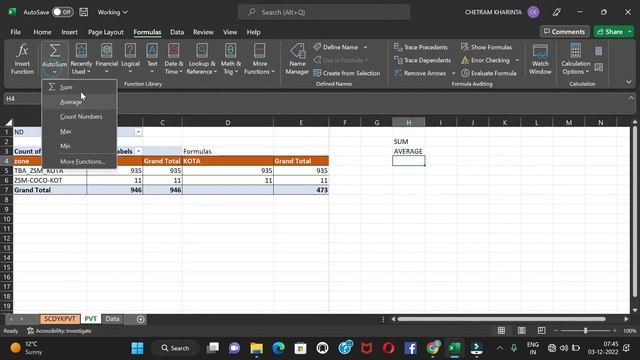Open Math & Trig functions
Viewport: 640px width, 360px height.
pos(230,59)
